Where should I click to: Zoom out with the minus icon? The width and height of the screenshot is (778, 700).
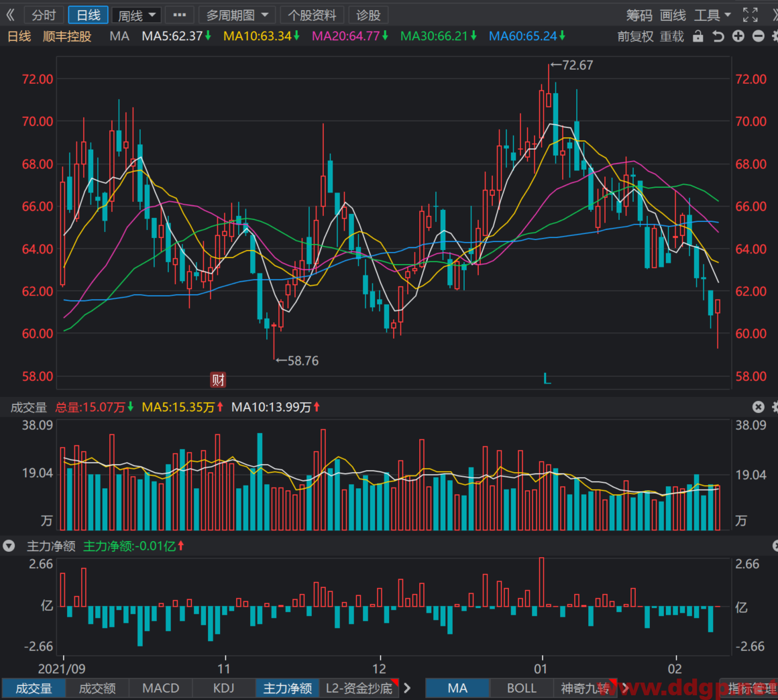click(x=758, y=36)
